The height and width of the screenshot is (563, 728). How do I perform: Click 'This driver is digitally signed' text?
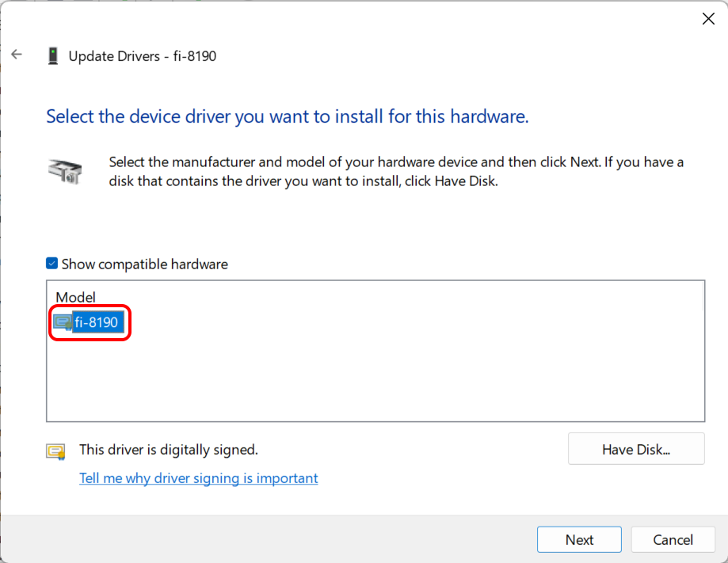coord(169,450)
